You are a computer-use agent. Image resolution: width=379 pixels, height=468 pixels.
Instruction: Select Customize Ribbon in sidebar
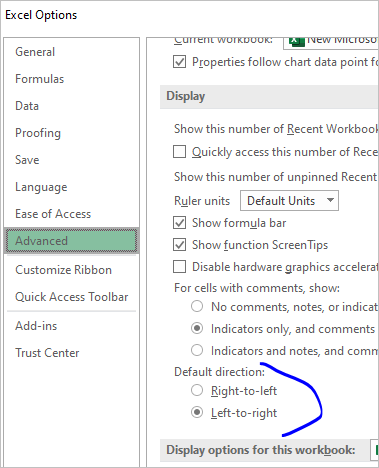[x=63, y=270]
